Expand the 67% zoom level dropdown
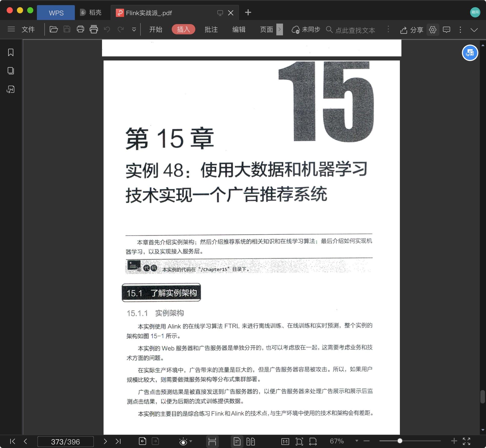 click(357, 441)
